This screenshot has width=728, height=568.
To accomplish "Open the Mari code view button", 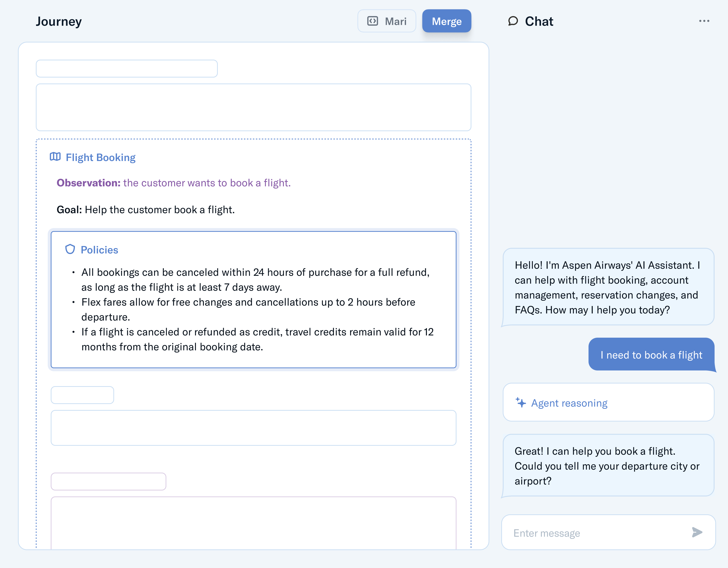I will [x=387, y=21].
